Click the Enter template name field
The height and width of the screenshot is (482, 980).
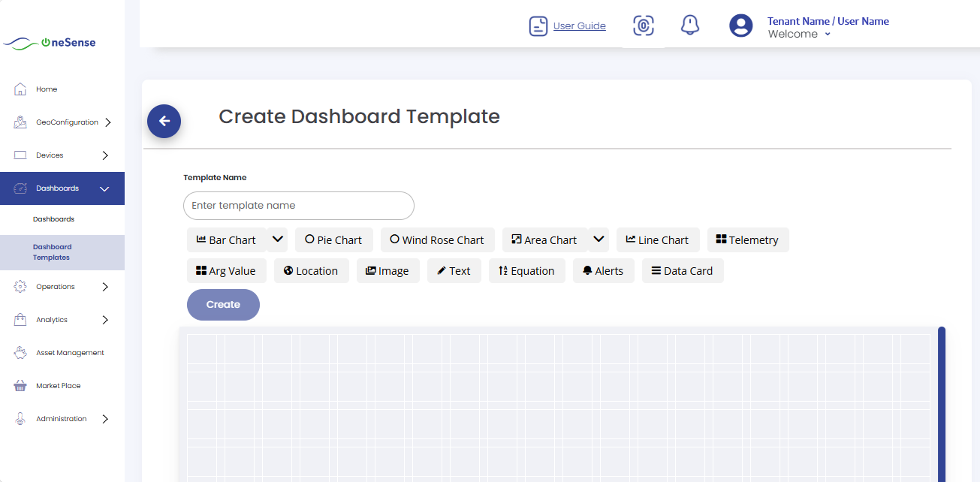(x=298, y=205)
